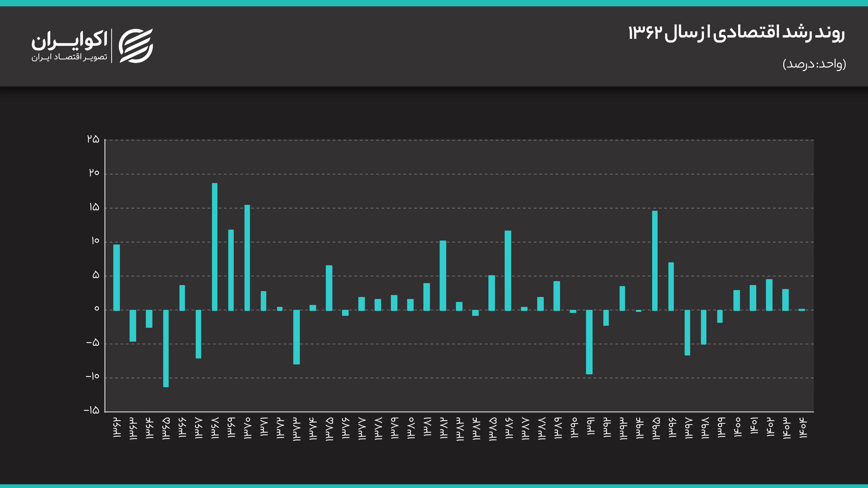Select the tallest bar, year ۱۳۶۸
The height and width of the screenshot is (488, 868).
[x=215, y=247]
